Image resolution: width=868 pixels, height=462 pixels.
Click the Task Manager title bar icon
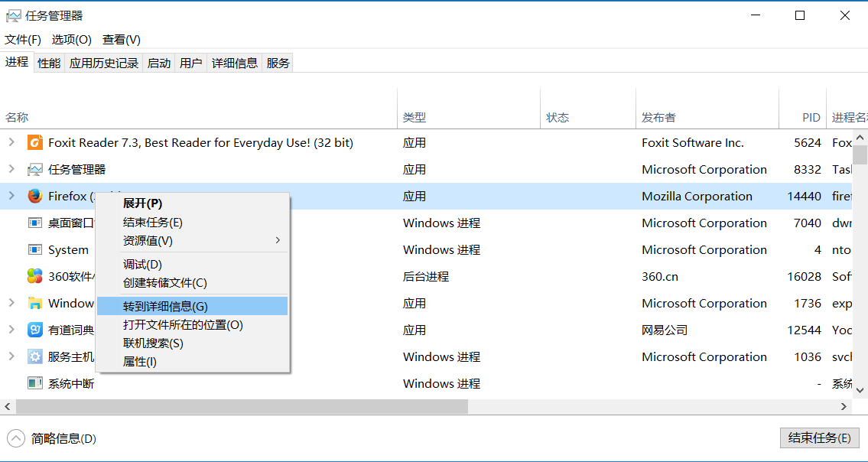point(13,15)
